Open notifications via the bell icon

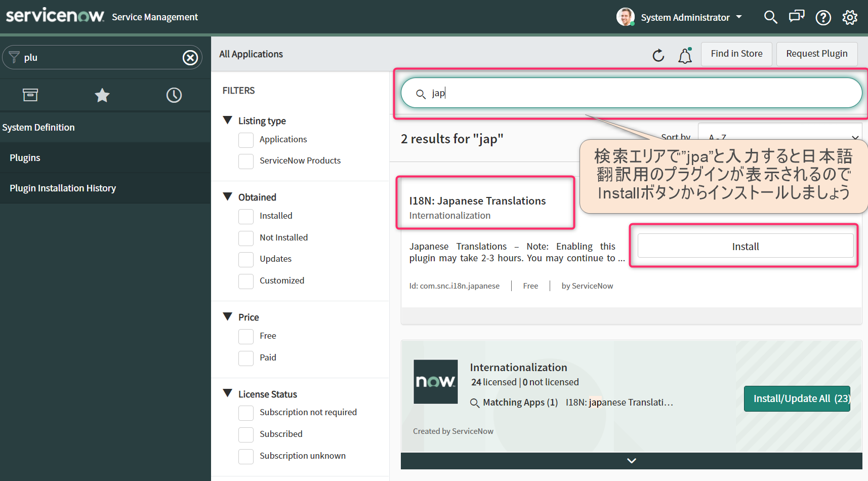pyautogui.click(x=685, y=55)
